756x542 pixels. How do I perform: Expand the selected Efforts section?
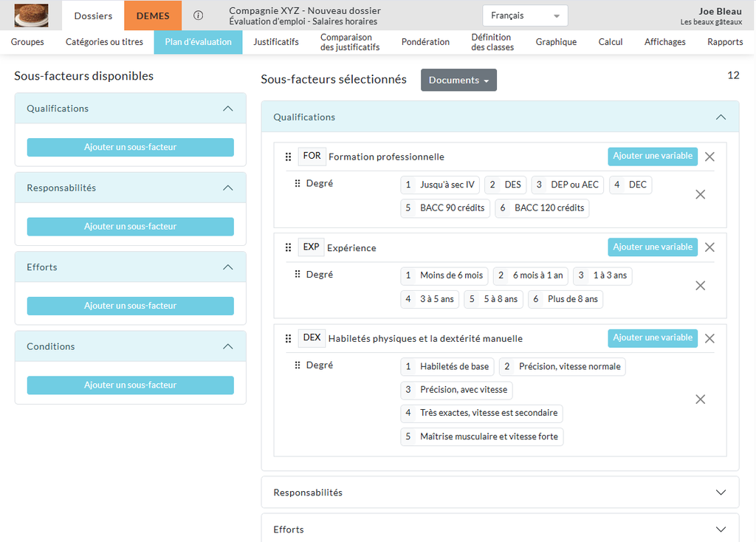(x=721, y=529)
